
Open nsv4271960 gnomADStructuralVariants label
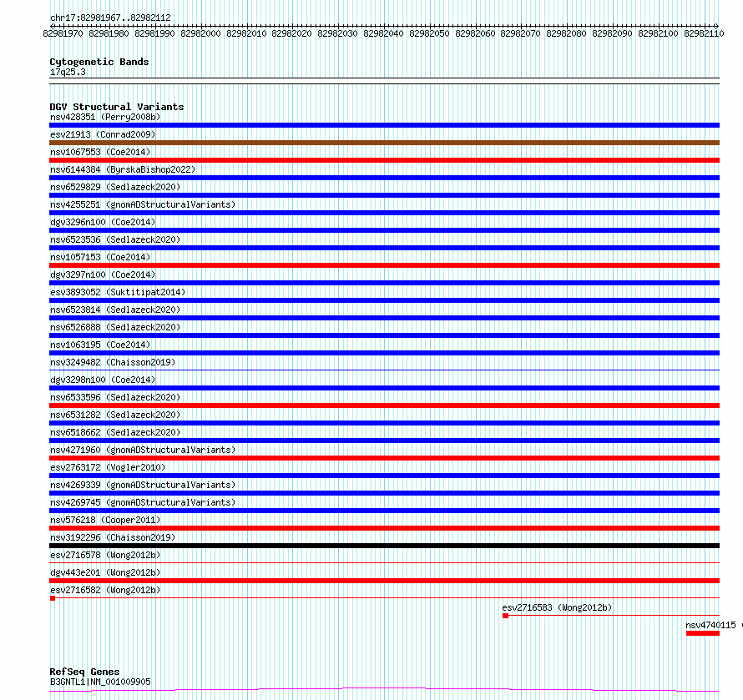(143, 450)
